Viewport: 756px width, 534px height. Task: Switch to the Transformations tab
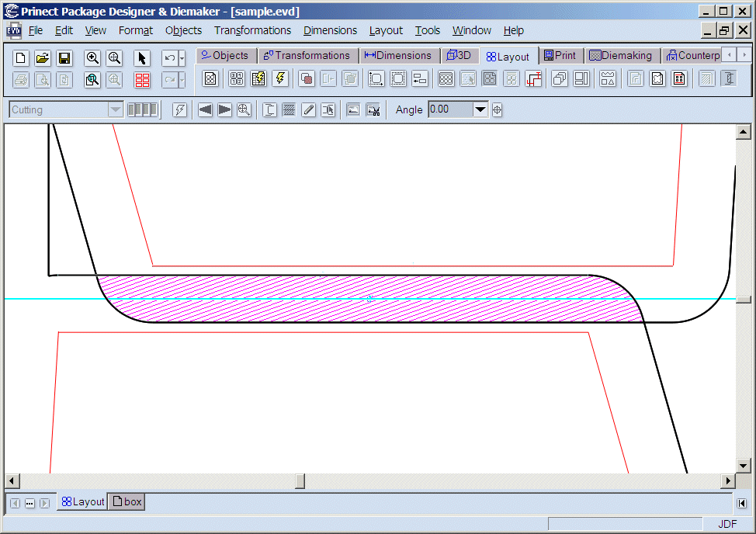pos(307,55)
